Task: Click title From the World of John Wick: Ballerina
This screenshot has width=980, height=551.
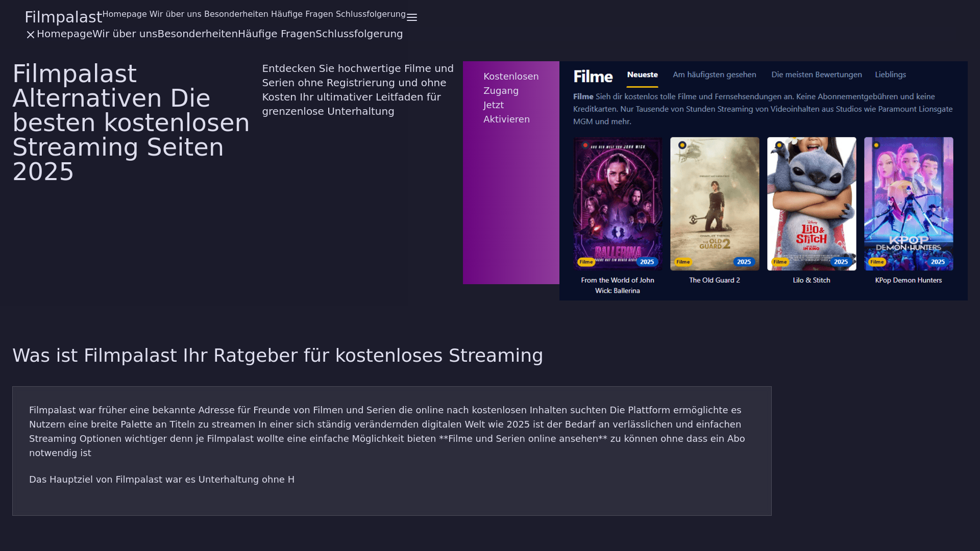Action: pyautogui.click(x=618, y=286)
